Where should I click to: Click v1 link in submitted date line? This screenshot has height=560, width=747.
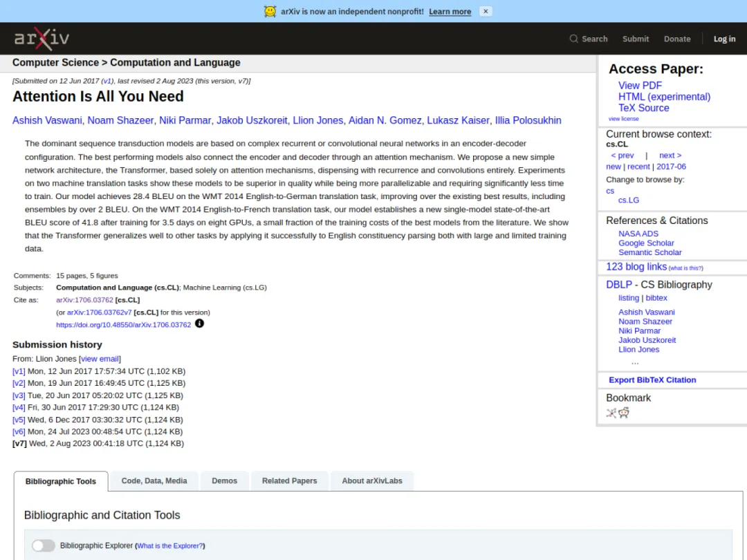point(108,81)
